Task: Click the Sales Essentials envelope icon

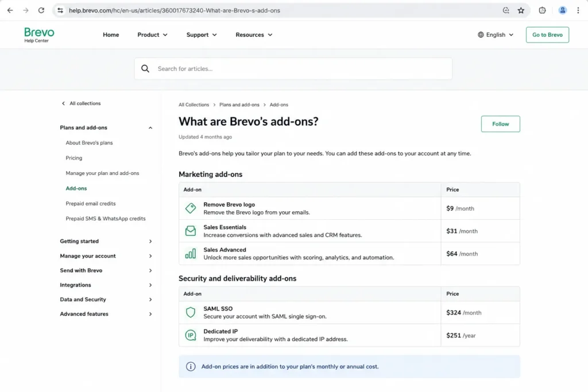Action: [x=191, y=231]
